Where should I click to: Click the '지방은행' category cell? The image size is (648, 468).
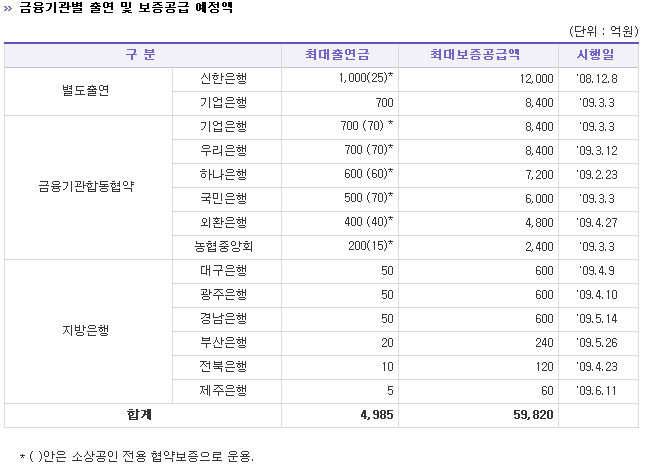(x=86, y=330)
